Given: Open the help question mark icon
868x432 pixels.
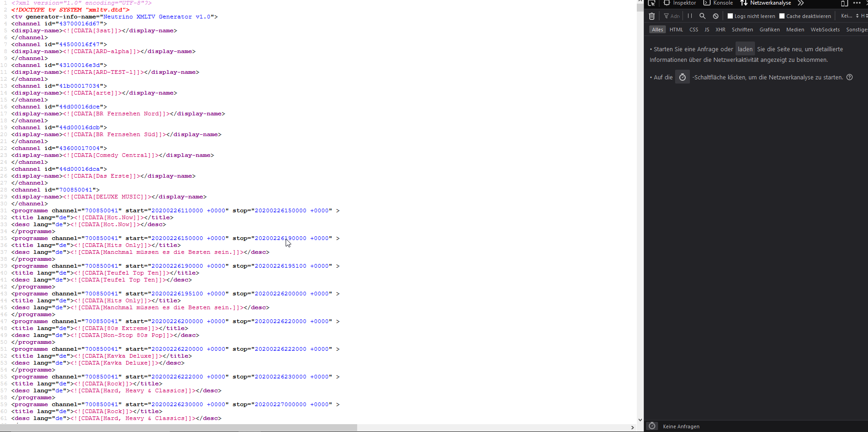Looking at the screenshot, I should (850, 77).
